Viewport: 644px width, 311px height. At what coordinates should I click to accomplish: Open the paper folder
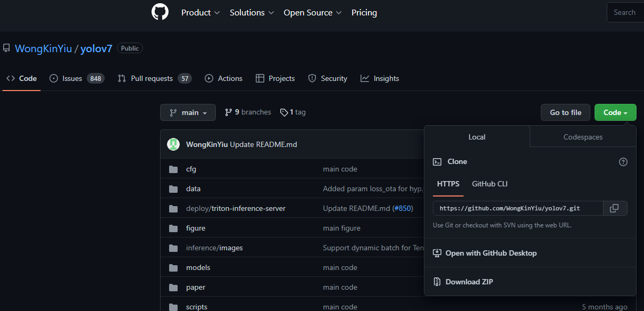click(196, 287)
